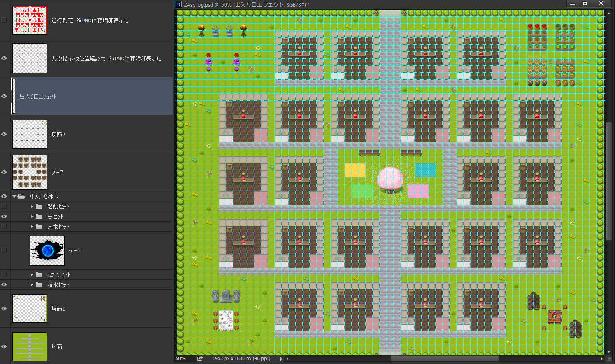The width and height of the screenshot is (615, 364).
Task: Click the folder icon of 桜セット group
Action: (x=39, y=216)
